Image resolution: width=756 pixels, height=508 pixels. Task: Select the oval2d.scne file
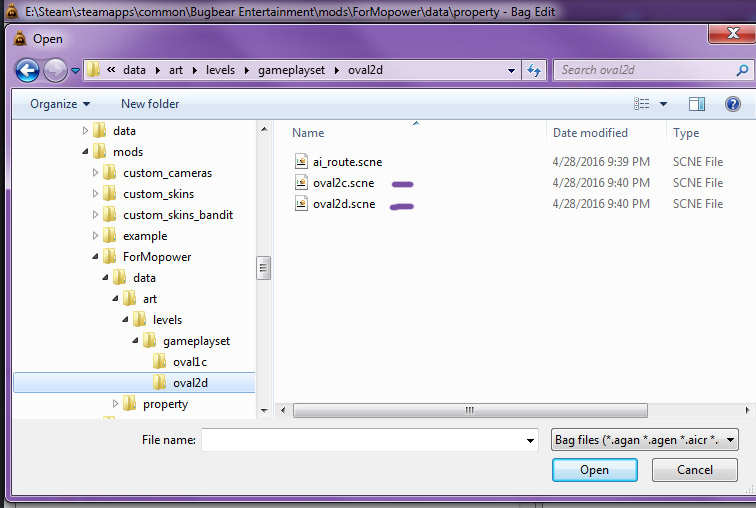click(x=344, y=204)
